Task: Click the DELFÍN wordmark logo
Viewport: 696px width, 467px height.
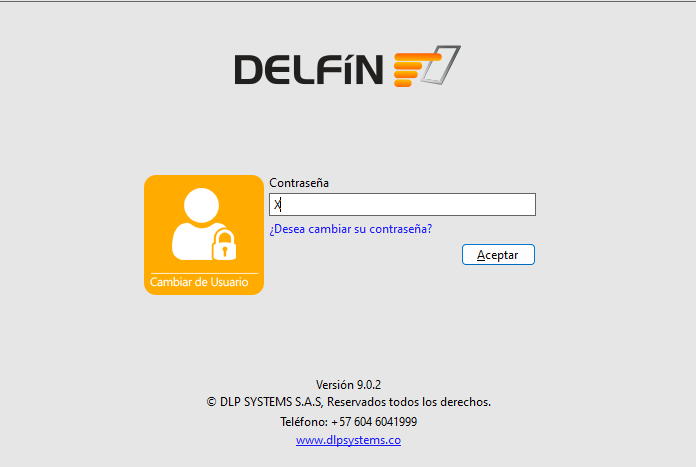Action: 308,69
